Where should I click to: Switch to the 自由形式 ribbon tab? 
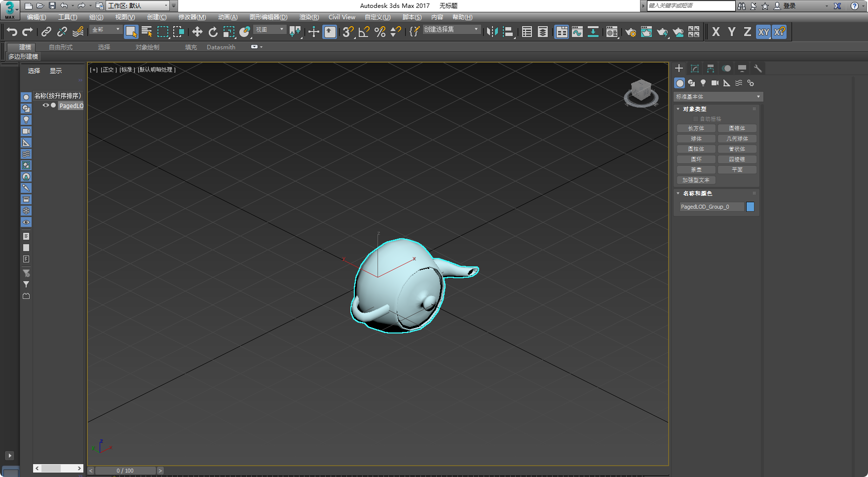61,47
